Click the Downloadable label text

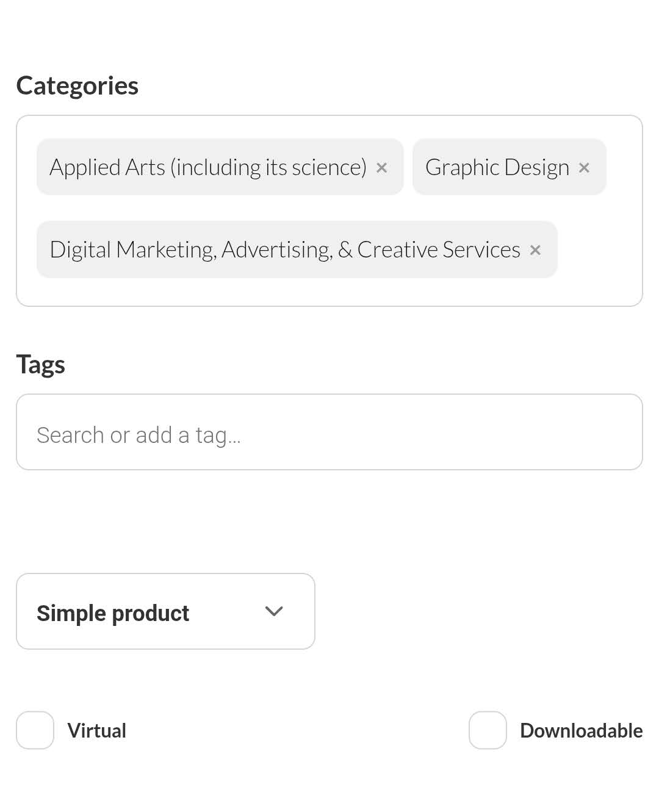pos(581,730)
